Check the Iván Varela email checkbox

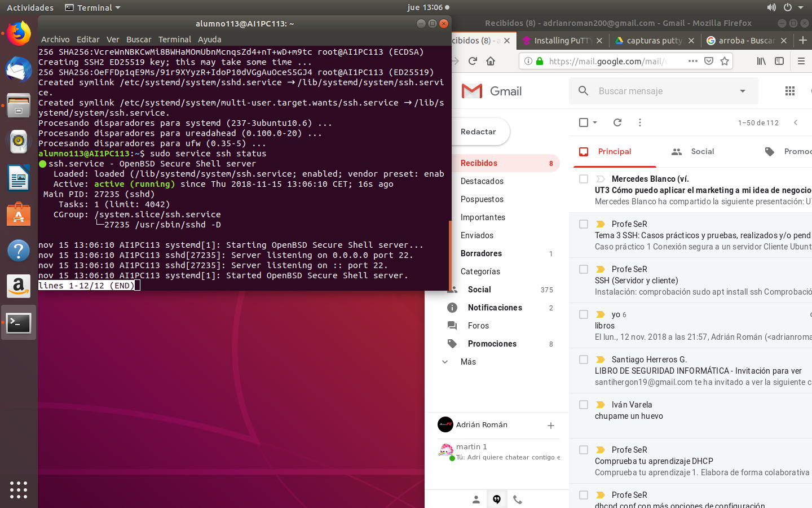(x=584, y=405)
